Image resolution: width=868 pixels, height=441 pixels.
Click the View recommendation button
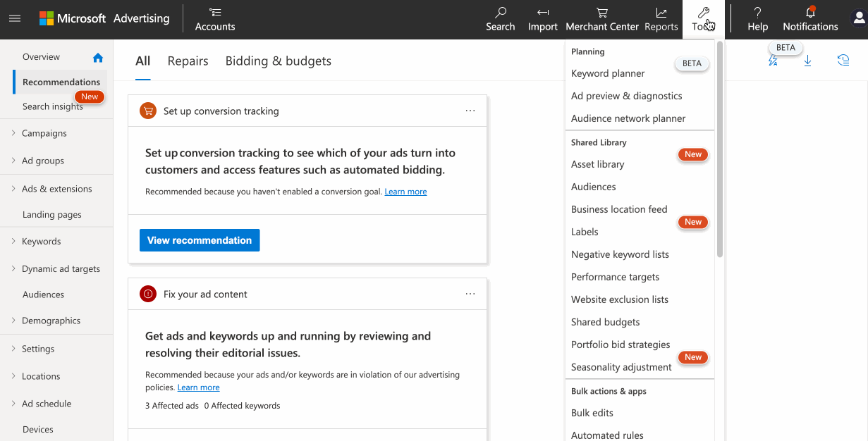click(200, 240)
